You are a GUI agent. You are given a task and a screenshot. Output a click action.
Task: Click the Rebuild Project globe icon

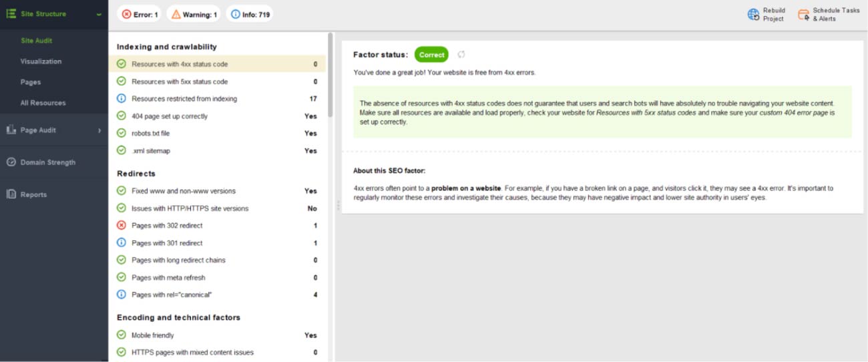[753, 15]
